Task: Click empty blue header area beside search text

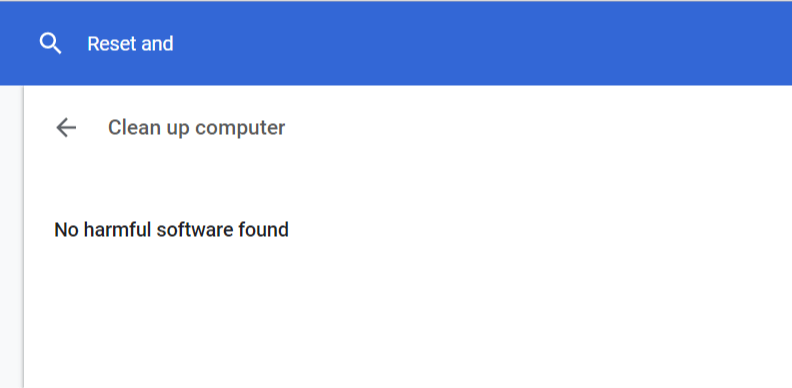Action: click(x=480, y=44)
